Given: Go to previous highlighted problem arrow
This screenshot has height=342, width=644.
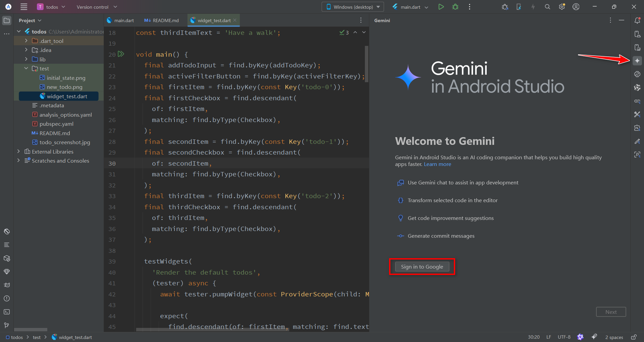Looking at the screenshot, I should click(355, 33).
